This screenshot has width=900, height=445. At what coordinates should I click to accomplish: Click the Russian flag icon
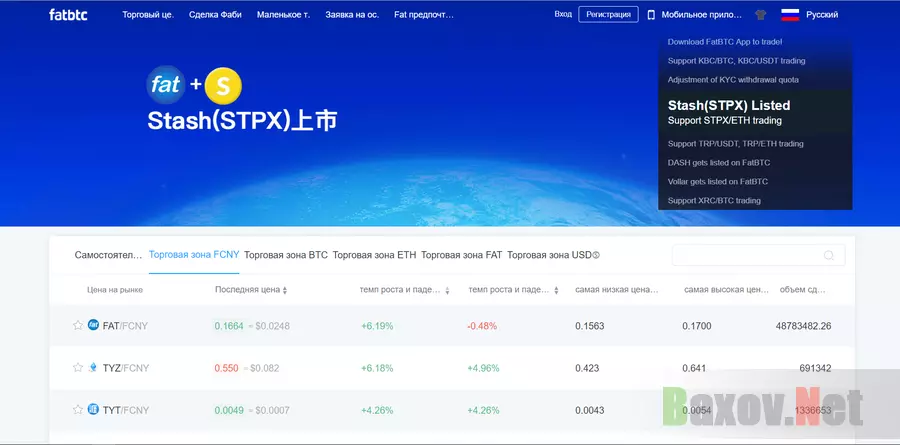(x=790, y=15)
